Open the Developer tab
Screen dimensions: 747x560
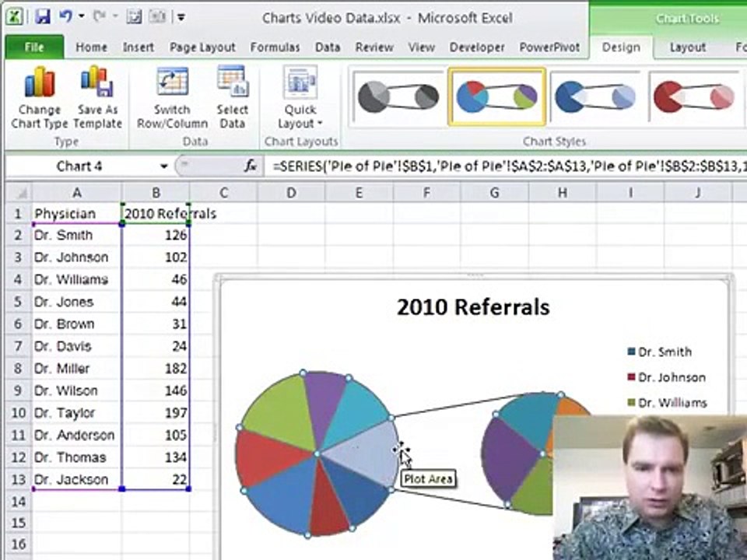click(x=477, y=47)
